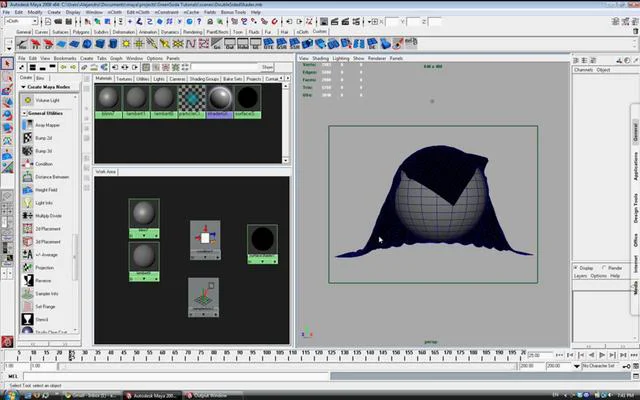Click the Sampler Info node icon
Screen dimensions: 640x400
coord(27,293)
